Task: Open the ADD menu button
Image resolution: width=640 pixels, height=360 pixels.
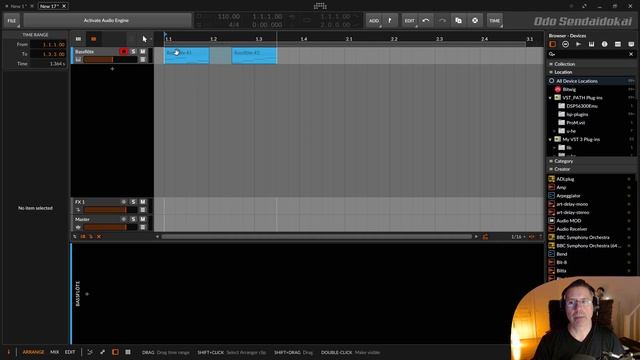Action: click(x=374, y=20)
